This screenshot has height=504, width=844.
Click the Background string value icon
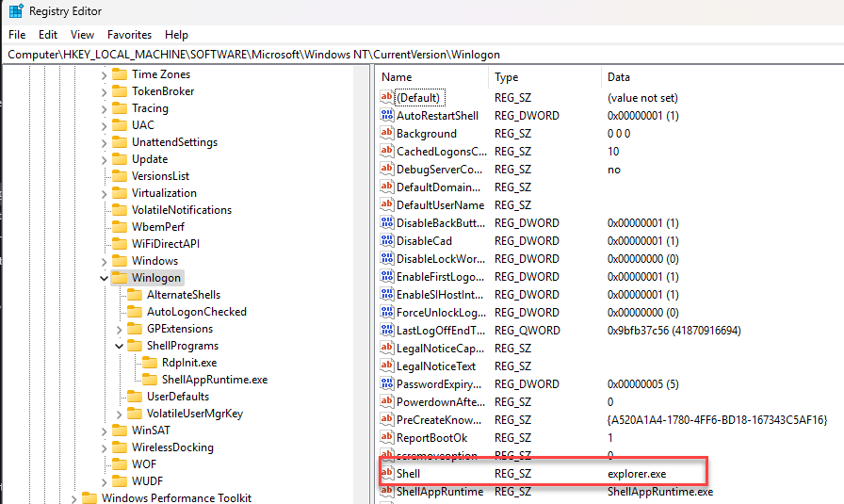click(x=386, y=133)
